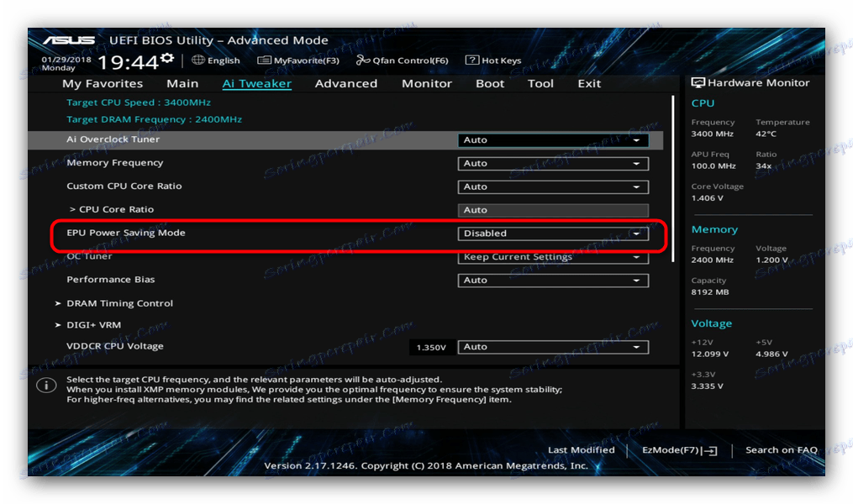Click the Hot Keys question mark icon

tap(471, 60)
